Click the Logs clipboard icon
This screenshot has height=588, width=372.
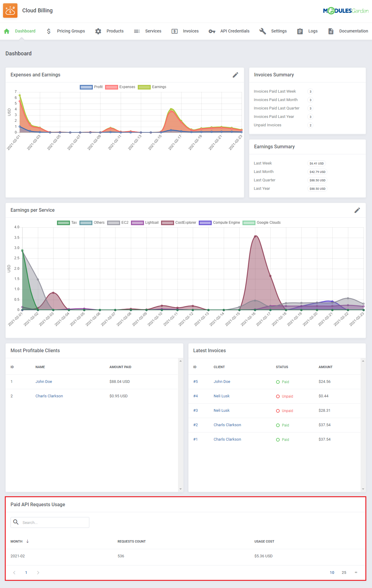click(x=300, y=31)
